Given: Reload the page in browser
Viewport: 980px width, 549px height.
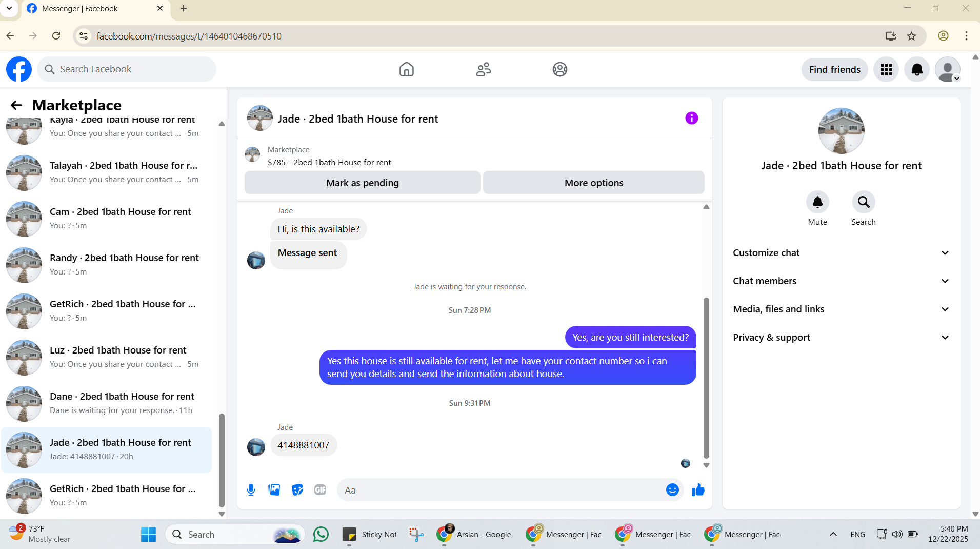Looking at the screenshot, I should pyautogui.click(x=56, y=36).
